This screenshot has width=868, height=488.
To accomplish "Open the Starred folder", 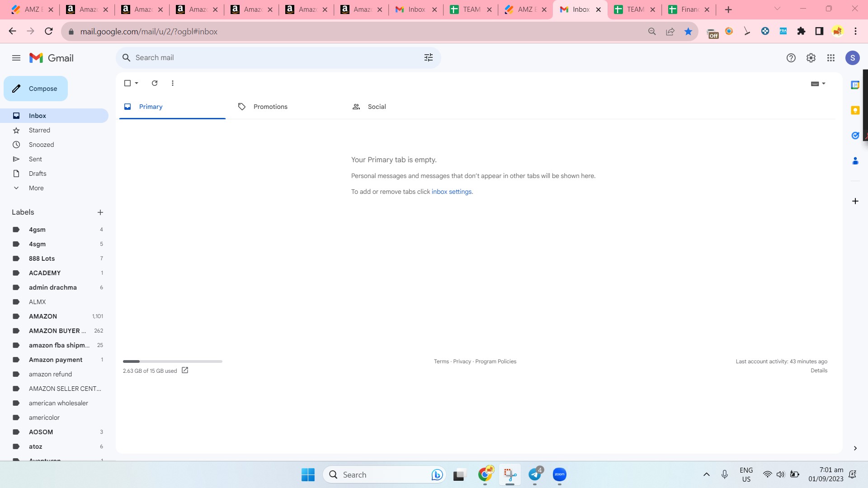I will point(54,130).
